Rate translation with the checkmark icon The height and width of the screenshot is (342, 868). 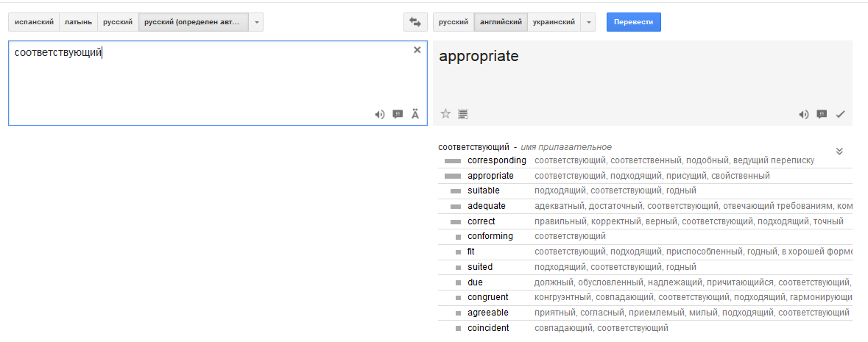(840, 115)
